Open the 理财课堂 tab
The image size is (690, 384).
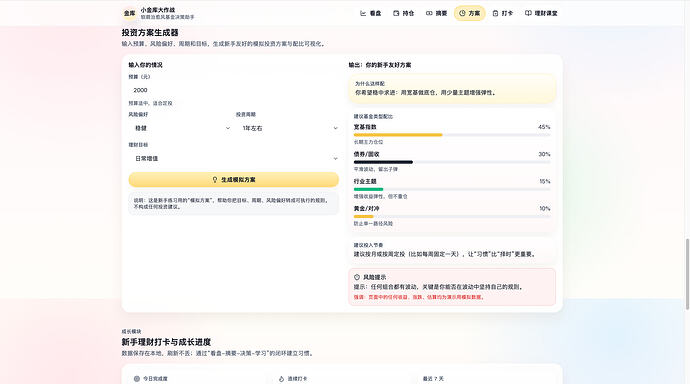click(541, 13)
